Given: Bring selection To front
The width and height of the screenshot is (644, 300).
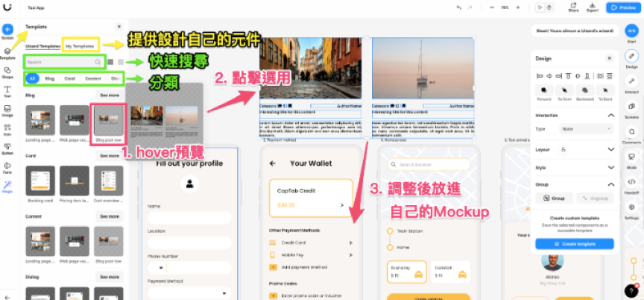Looking at the screenshot, I should point(564,90).
